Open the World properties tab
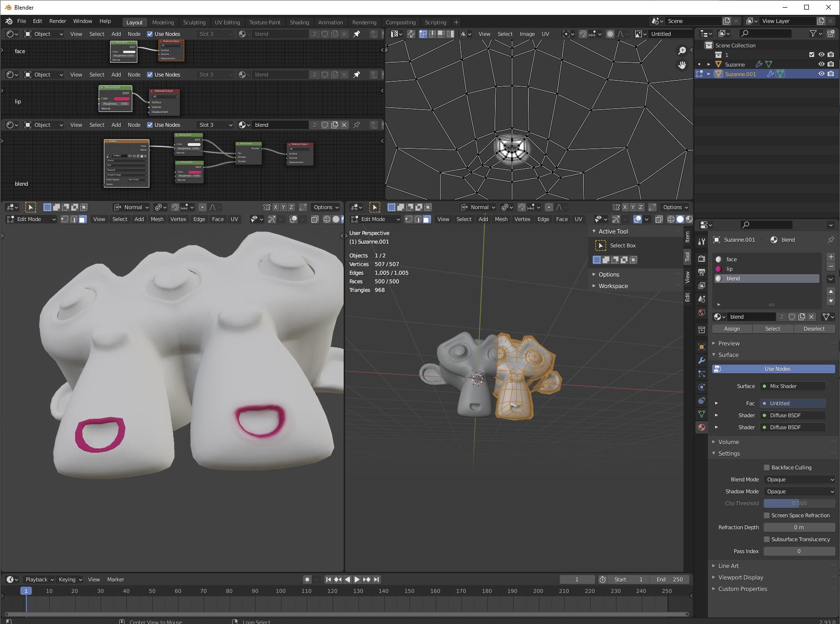Viewport: 840px width, 624px height. [x=701, y=312]
